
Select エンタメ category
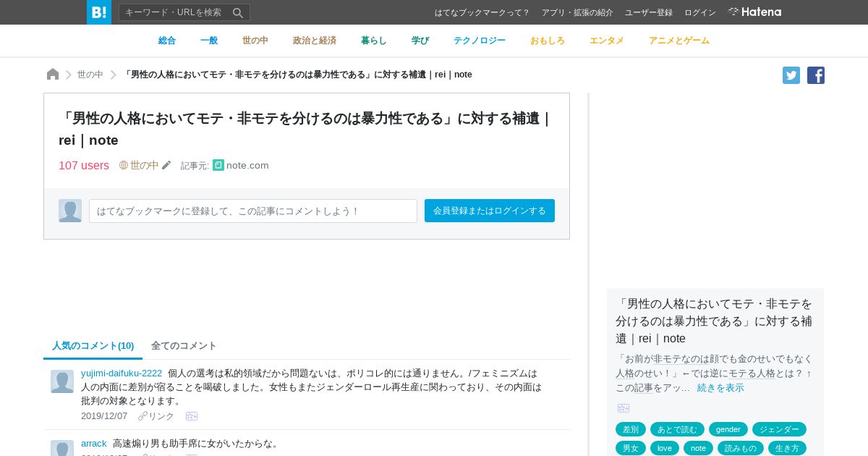(x=607, y=41)
